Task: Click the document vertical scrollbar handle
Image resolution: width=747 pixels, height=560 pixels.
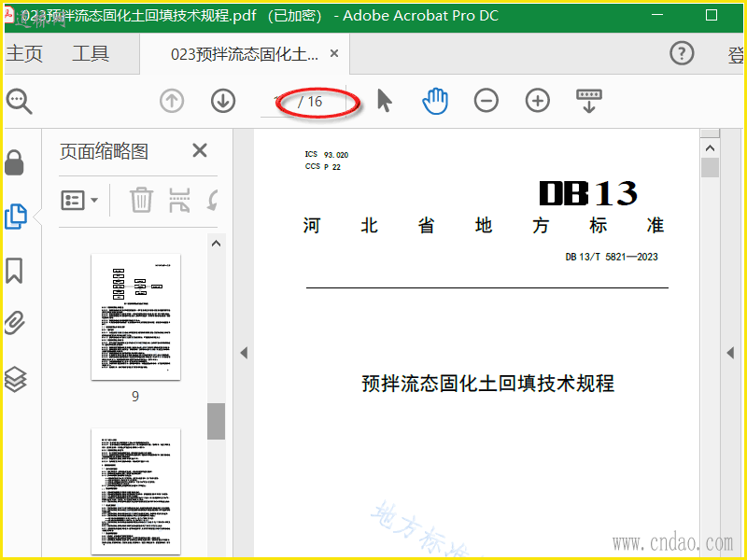Action: [710, 168]
